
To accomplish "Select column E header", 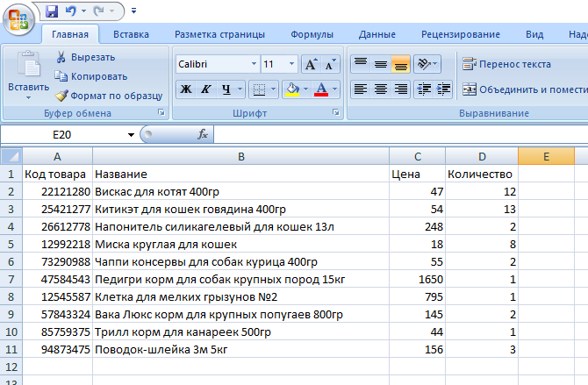I will 546,156.
